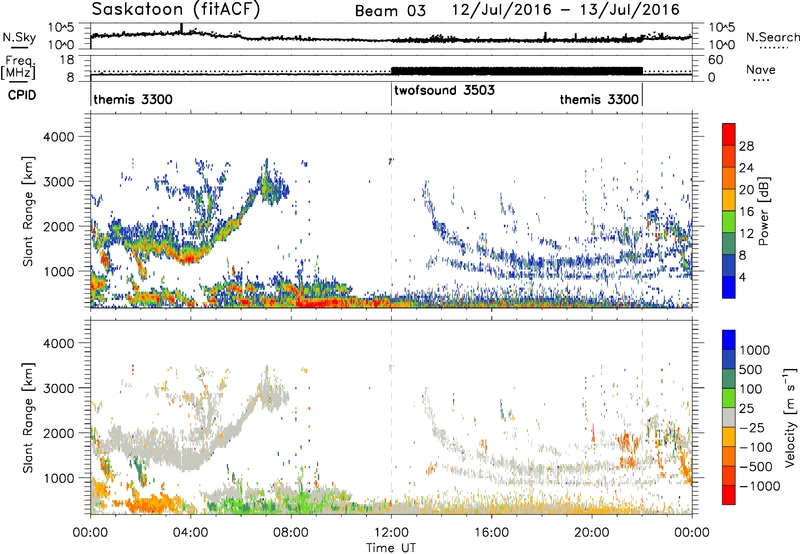Image resolution: width=800 pixels, height=554 pixels.
Task: Click the "04:00" time axis tick label
Action: tap(190, 533)
